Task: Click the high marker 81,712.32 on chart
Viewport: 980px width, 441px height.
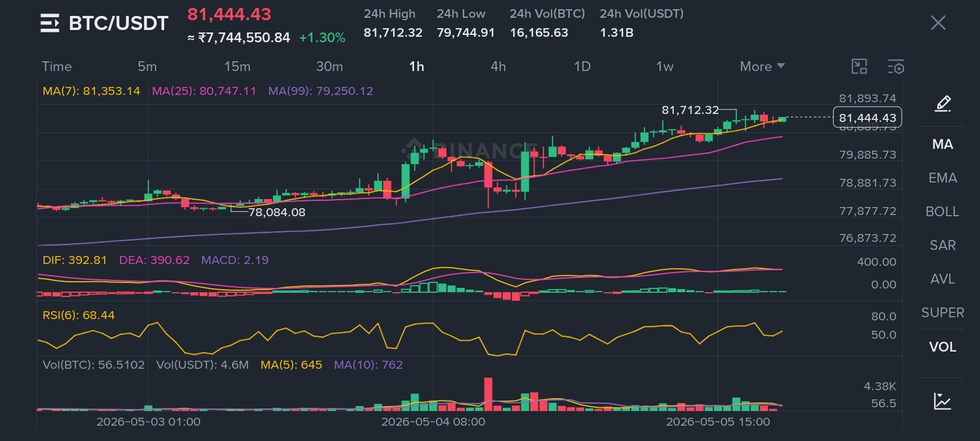Action: pyautogui.click(x=690, y=110)
